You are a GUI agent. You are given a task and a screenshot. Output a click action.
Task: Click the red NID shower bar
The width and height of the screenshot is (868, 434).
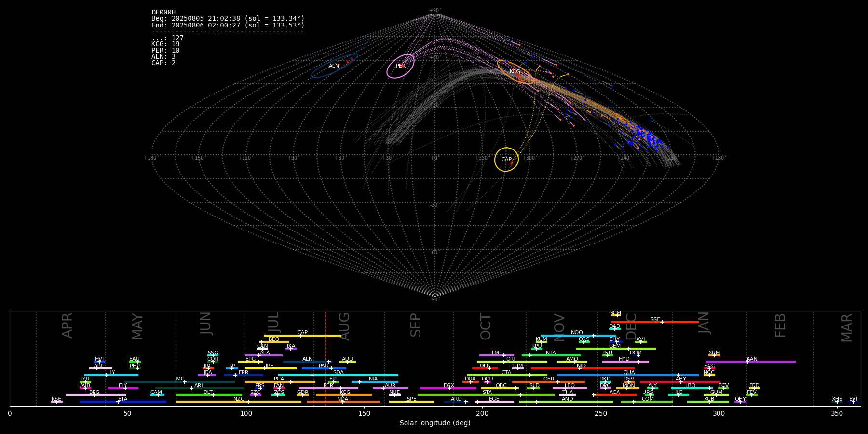583,368
